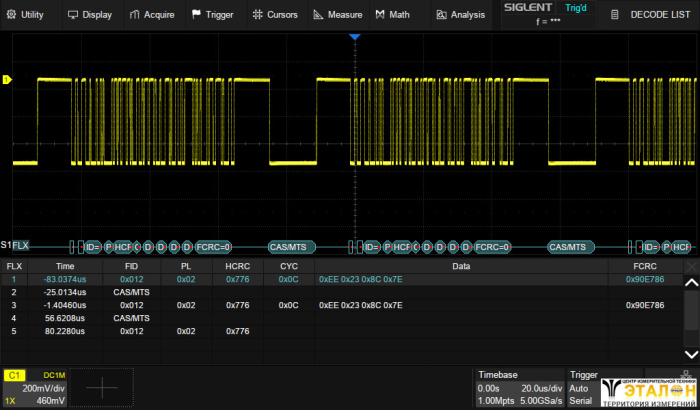Open the Timebase settings box
The height and width of the screenshot is (410, 700).
pyautogui.click(x=518, y=388)
